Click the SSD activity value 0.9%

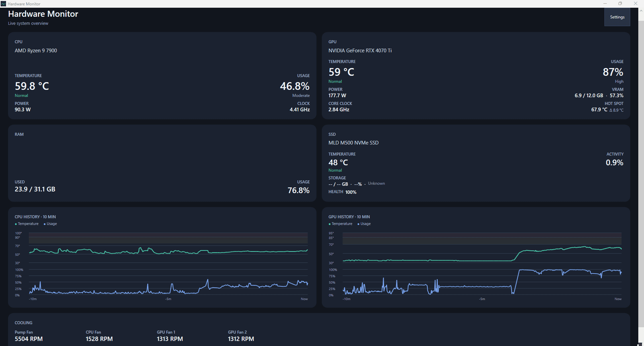(x=614, y=163)
